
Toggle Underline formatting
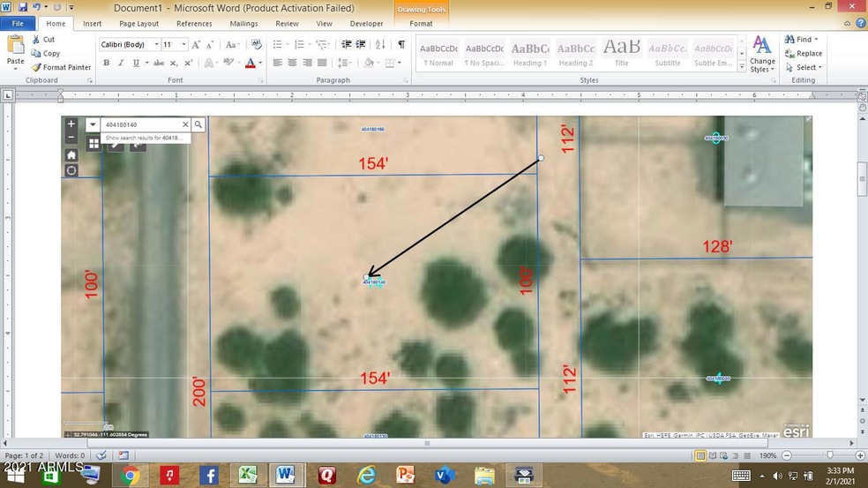pos(136,63)
